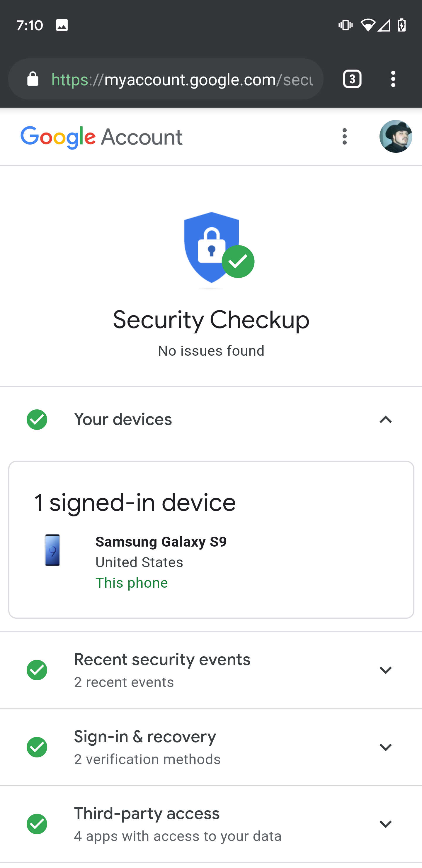422x868 pixels.
Task: Tap the picture notification icon in status bar
Action: coord(62,25)
